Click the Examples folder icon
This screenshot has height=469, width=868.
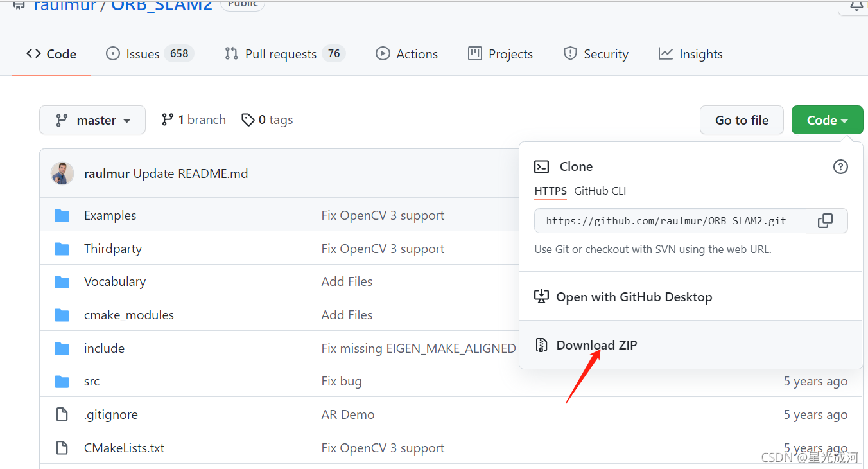tap(62, 215)
